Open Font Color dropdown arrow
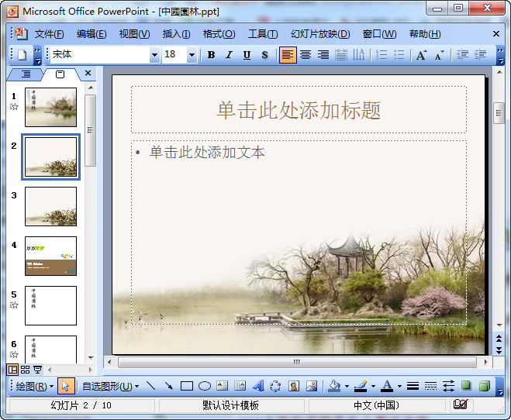This screenshot has height=420, width=511. [x=400, y=386]
